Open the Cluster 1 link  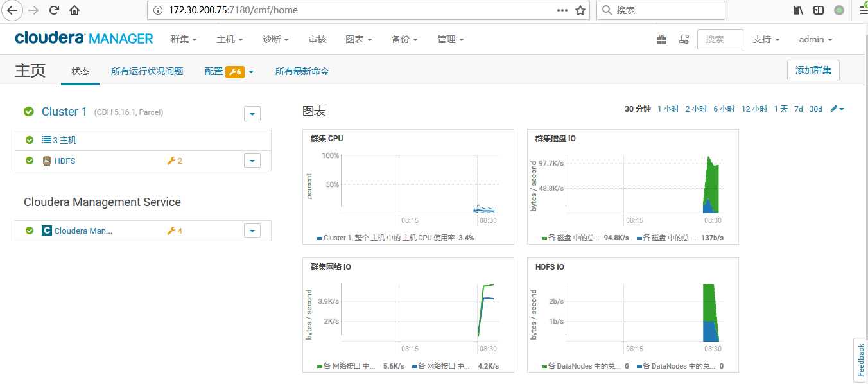[64, 112]
